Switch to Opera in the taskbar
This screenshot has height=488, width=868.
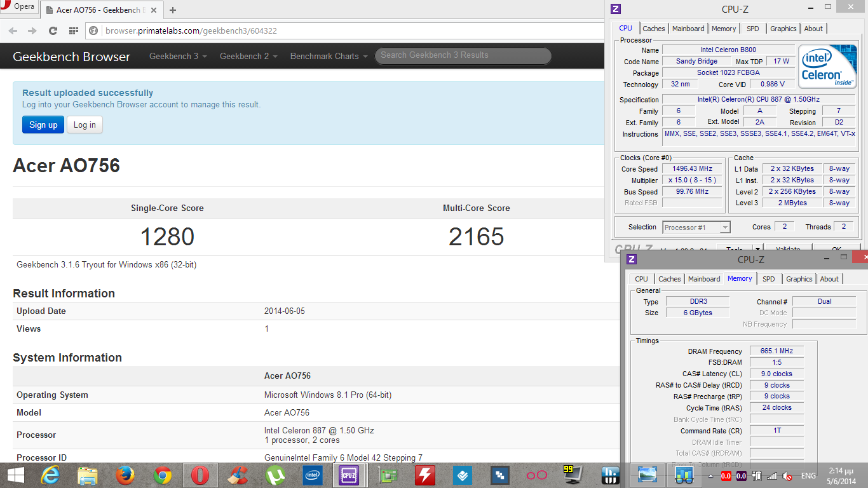click(x=200, y=475)
